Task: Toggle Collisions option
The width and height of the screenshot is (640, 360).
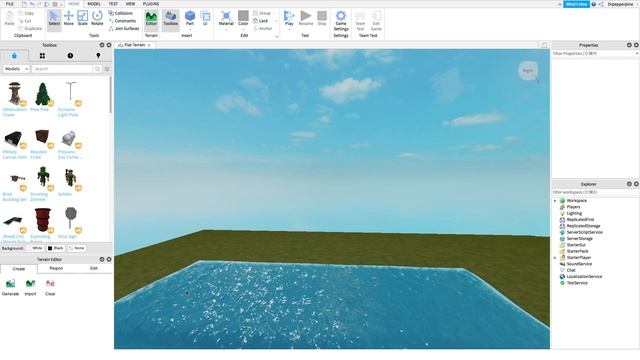Action: (120, 13)
